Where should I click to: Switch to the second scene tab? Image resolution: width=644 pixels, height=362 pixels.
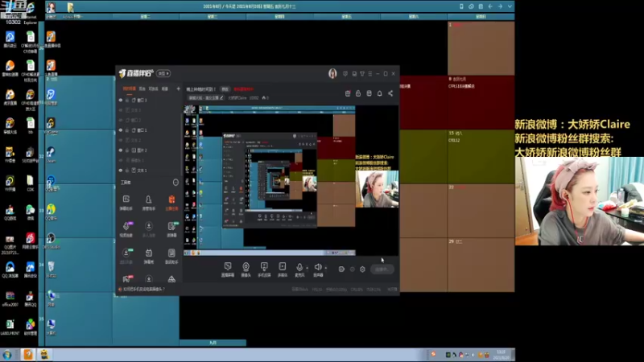click(x=142, y=88)
